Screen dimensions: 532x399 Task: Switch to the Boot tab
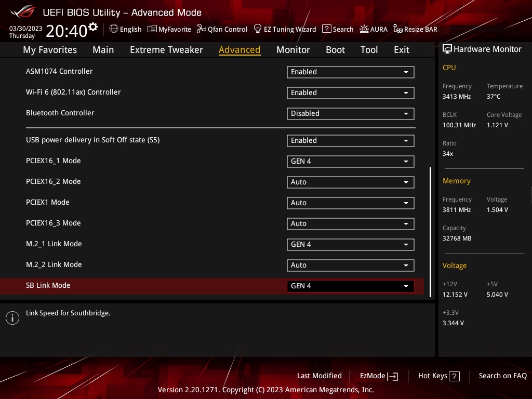tap(335, 50)
